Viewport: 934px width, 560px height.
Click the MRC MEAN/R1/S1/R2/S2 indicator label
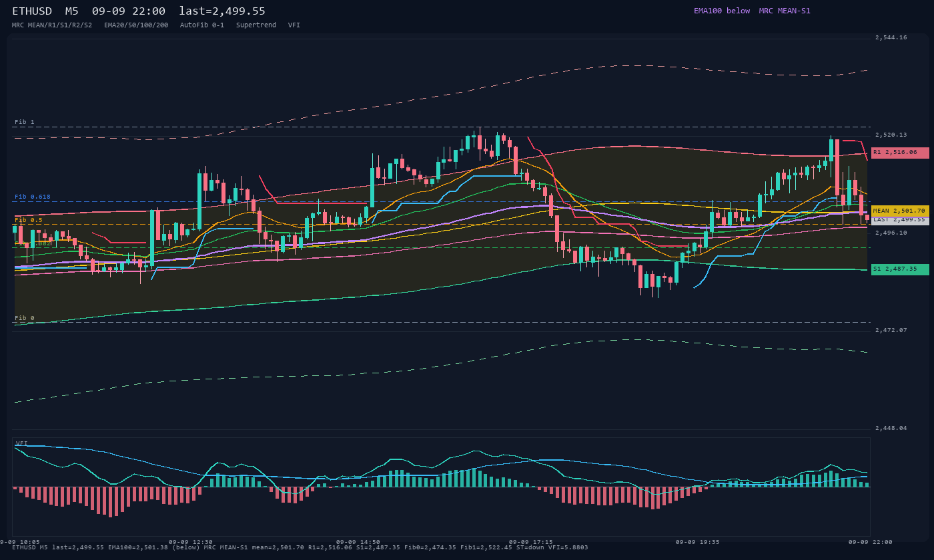[x=52, y=25]
